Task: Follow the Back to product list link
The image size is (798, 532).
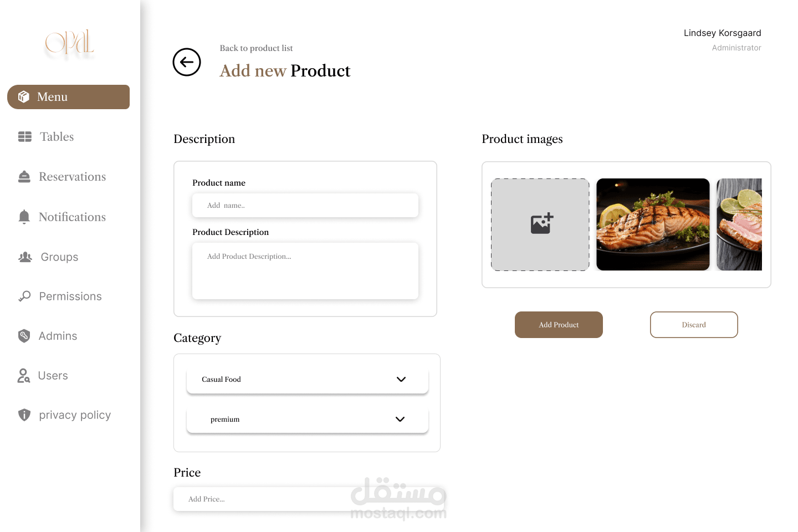Action: click(x=256, y=48)
